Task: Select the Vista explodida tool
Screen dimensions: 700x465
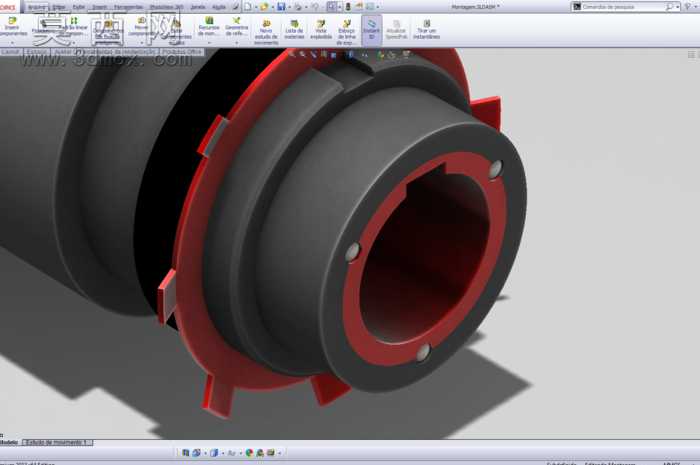Action: pos(321,29)
